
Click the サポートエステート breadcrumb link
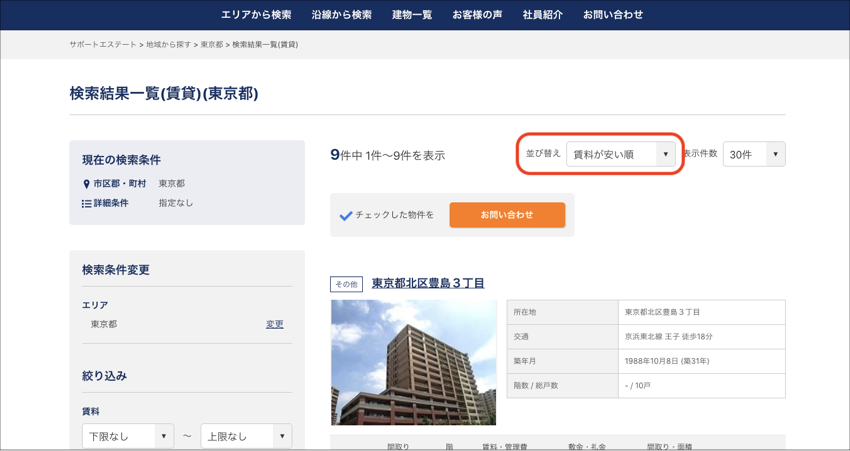pyautogui.click(x=103, y=45)
